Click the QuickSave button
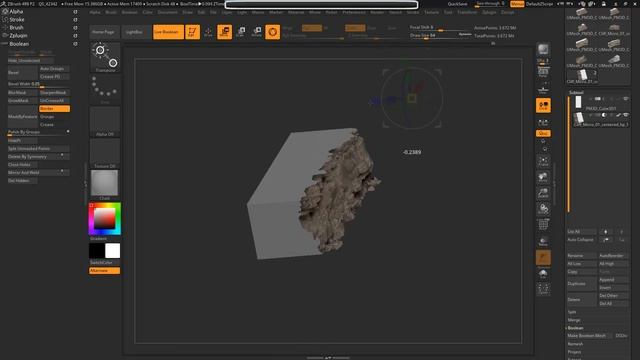 point(458,4)
